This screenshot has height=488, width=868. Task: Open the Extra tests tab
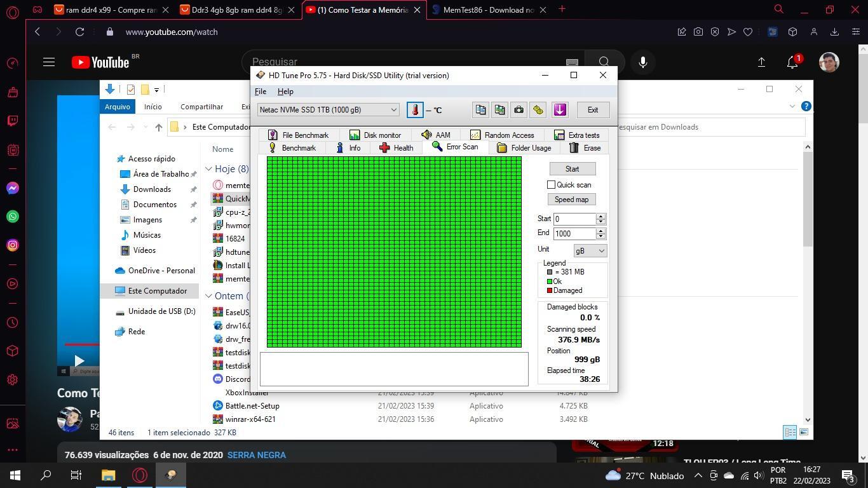pyautogui.click(x=577, y=135)
